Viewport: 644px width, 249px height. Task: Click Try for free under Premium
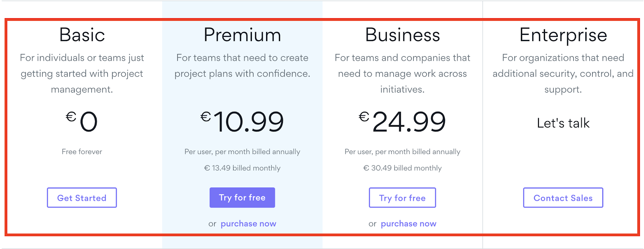[x=242, y=198]
